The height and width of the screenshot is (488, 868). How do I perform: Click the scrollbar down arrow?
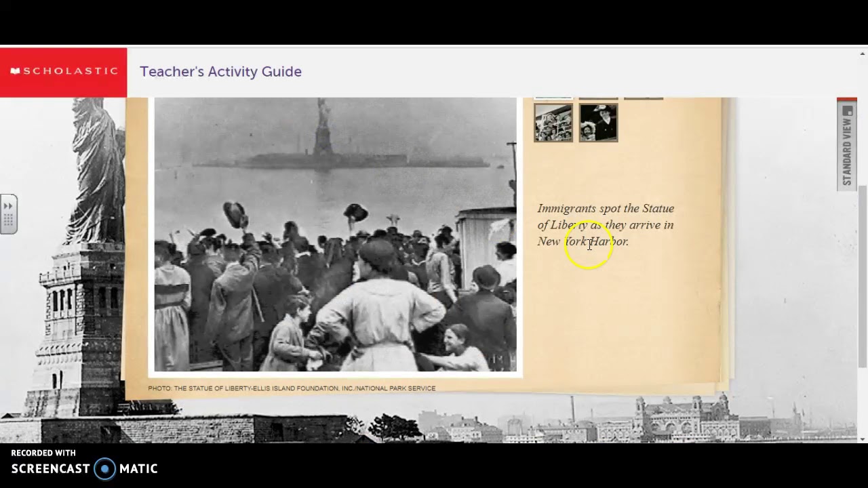click(x=863, y=439)
